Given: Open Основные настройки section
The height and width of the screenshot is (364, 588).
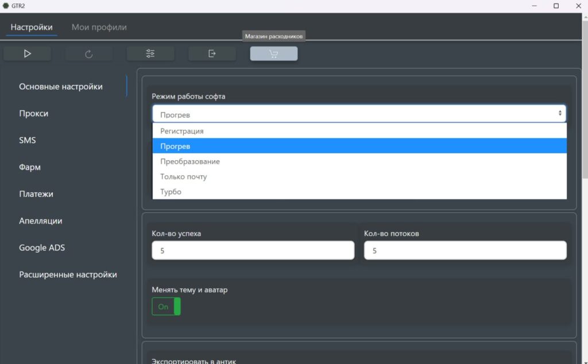Looking at the screenshot, I should pyautogui.click(x=61, y=87).
